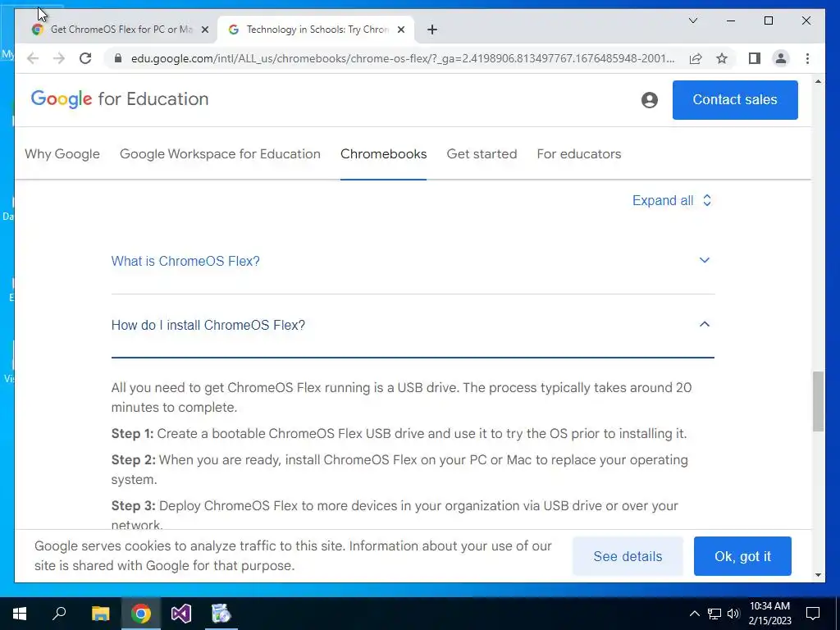Open the Chrome side panel icon

[x=755, y=58]
